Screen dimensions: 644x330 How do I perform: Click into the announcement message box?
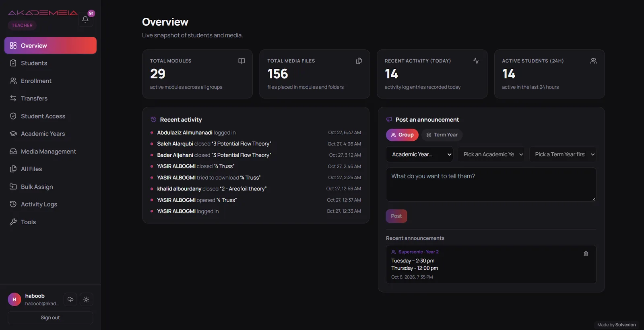tap(491, 184)
